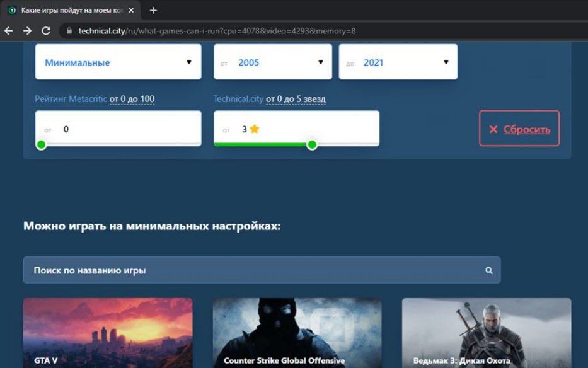588x368 pixels.
Task: Click the Metacritic rating 'от 0' field
Action: [118, 127]
